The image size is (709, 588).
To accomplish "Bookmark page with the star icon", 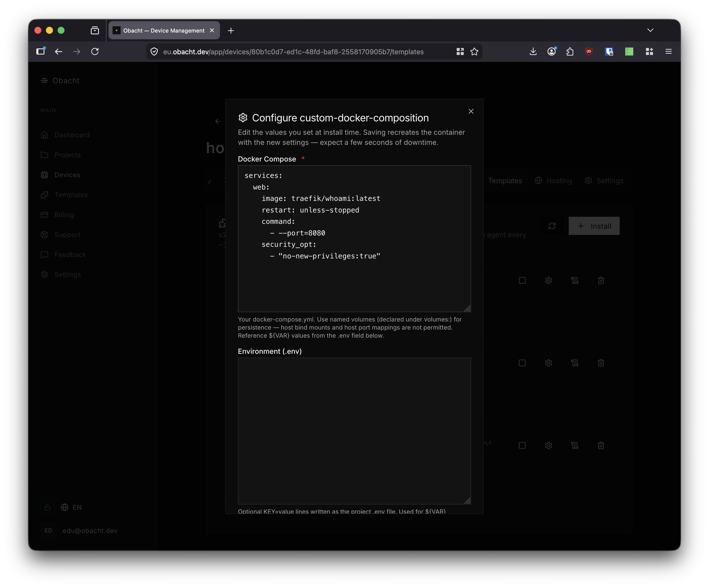I will click(x=474, y=52).
